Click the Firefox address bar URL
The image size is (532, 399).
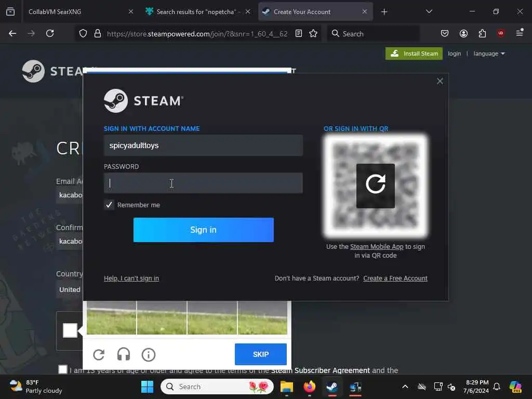coord(197,34)
